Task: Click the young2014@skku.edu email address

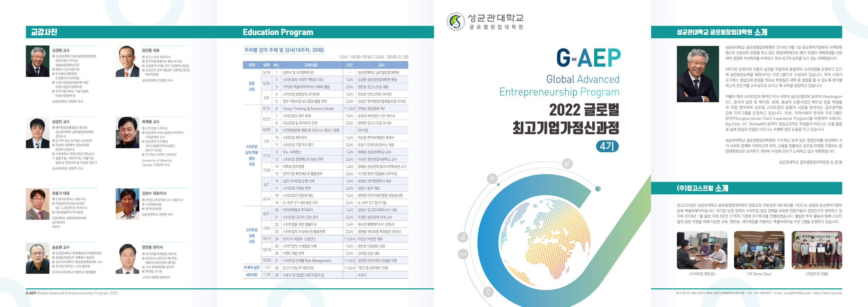Action: tap(797, 293)
